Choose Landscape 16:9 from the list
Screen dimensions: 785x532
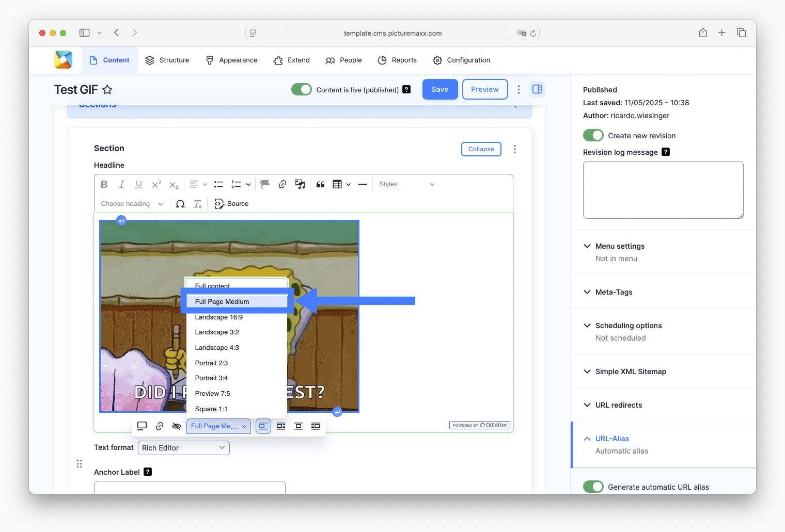click(219, 317)
